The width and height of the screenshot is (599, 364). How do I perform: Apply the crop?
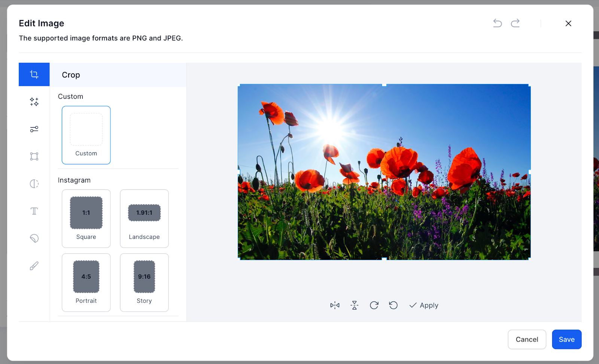pyautogui.click(x=424, y=305)
